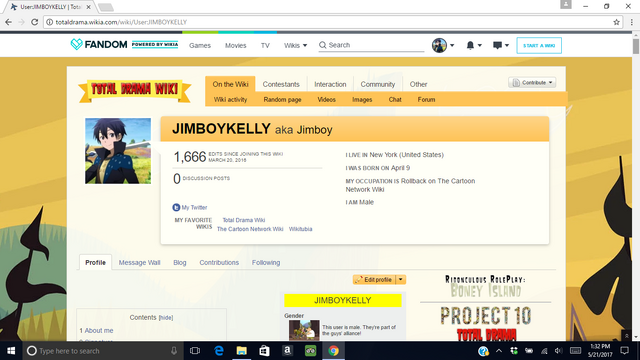The image size is (640, 360).
Task: Click the JIMBOYKELLY profile avatar image
Action: (x=118, y=151)
